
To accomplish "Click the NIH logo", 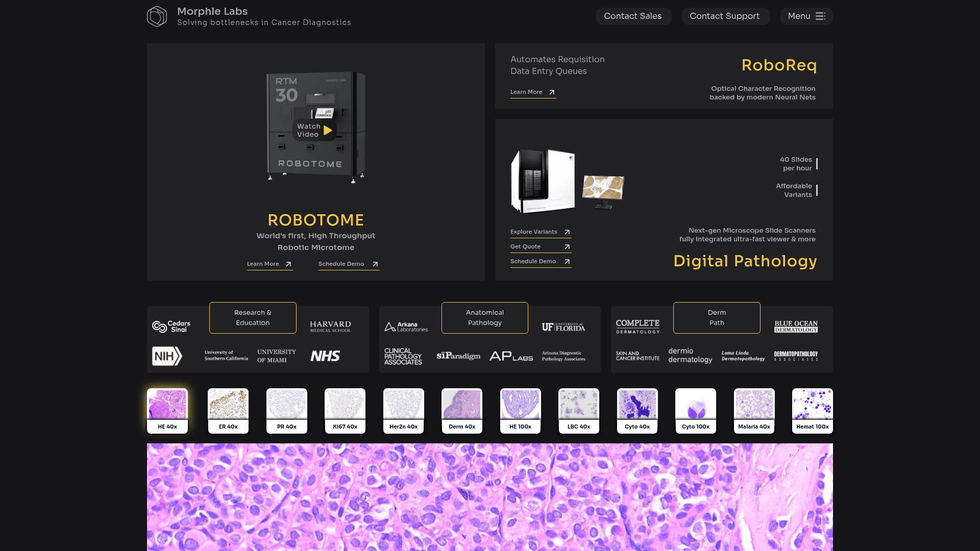I will [x=167, y=356].
